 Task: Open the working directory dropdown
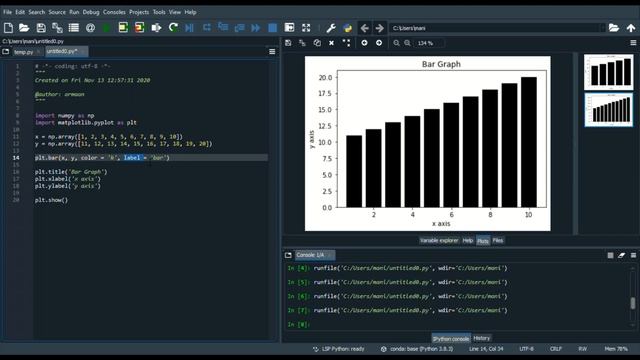(602, 28)
